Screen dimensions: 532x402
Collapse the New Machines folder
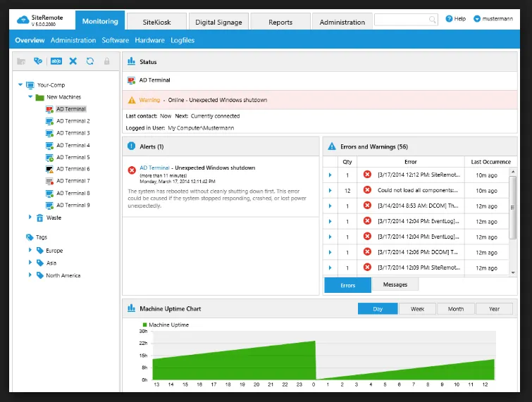click(30, 96)
